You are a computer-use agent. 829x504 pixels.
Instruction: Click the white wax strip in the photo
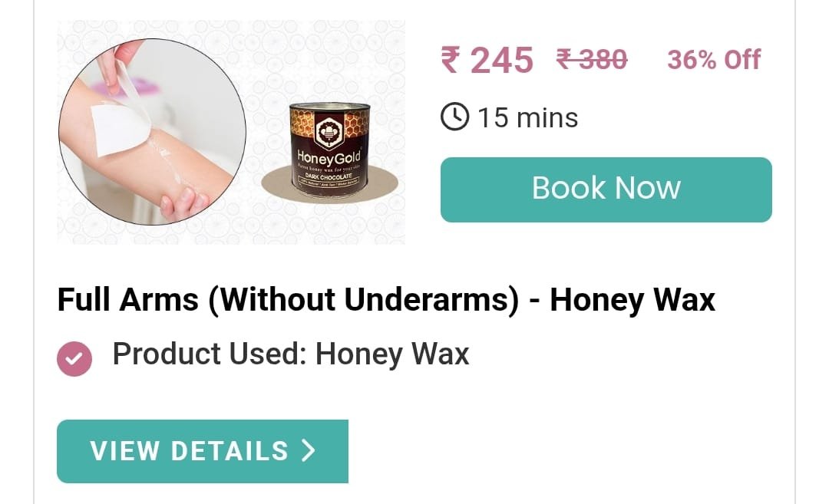coord(119,130)
